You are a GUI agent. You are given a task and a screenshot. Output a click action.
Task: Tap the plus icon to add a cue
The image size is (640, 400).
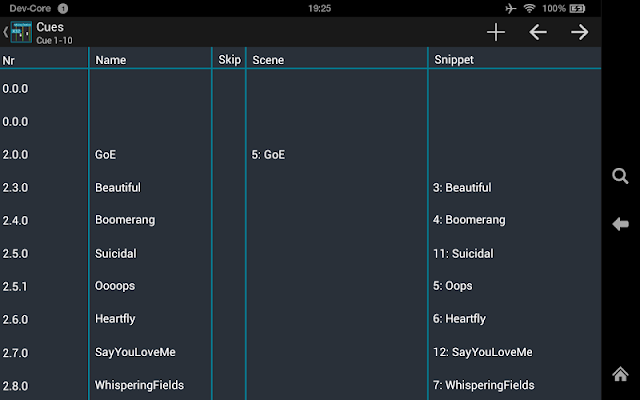pos(496,32)
